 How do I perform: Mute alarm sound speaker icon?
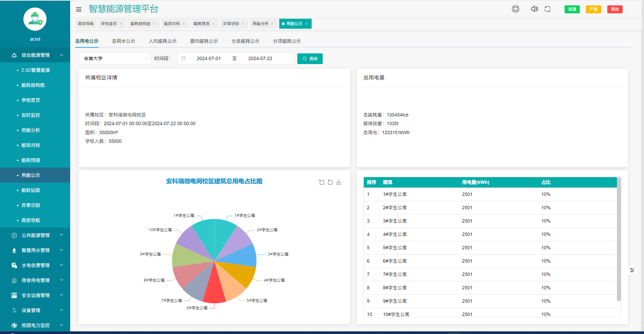[534, 9]
